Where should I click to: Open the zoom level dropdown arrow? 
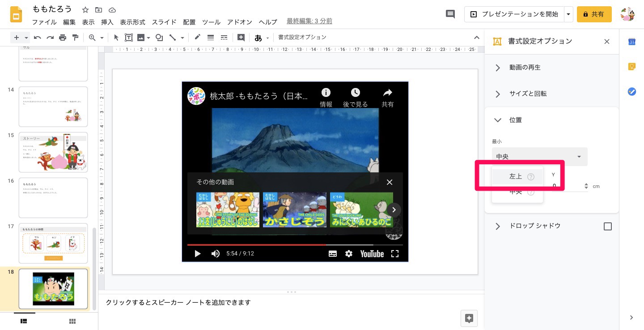(102, 38)
